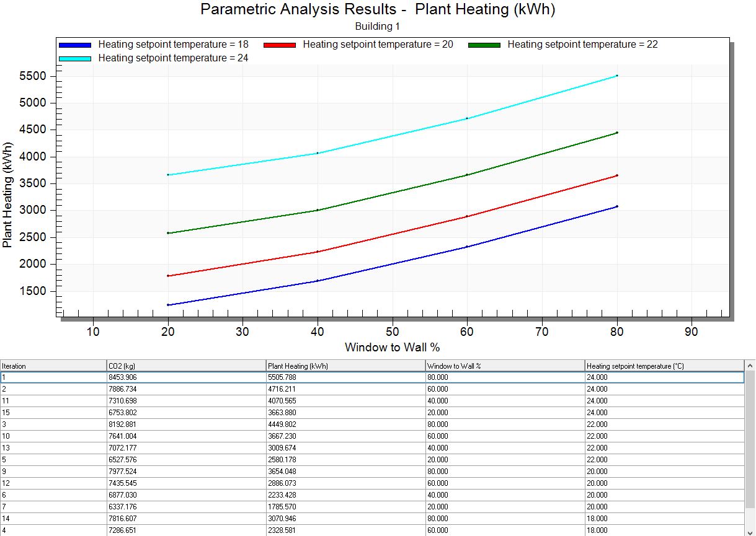This screenshot has width=756, height=536.
Task: Click the green legend swatch for setpoint 22
Action: (x=484, y=45)
